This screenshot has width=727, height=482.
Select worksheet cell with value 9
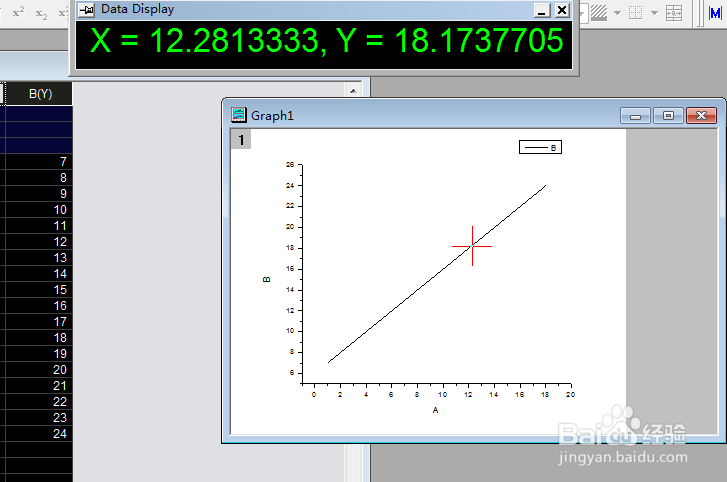(x=39, y=194)
